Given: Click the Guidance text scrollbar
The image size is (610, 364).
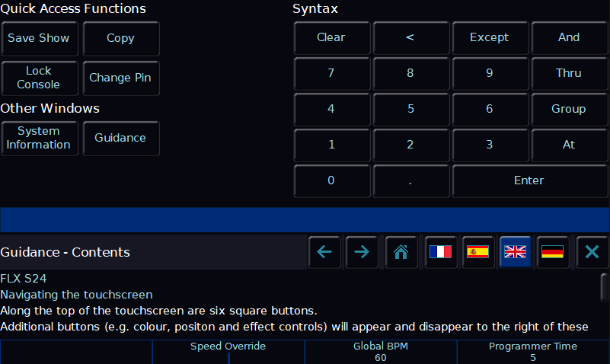Looking at the screenshot, I should point(604,288).
